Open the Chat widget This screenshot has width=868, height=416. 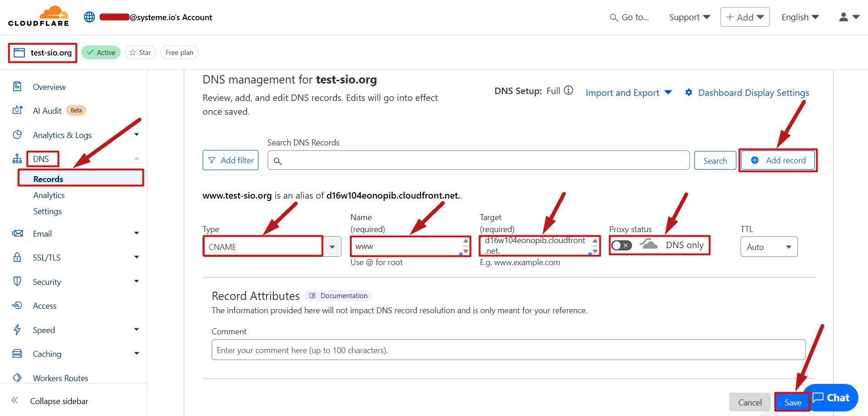point(830,398)
